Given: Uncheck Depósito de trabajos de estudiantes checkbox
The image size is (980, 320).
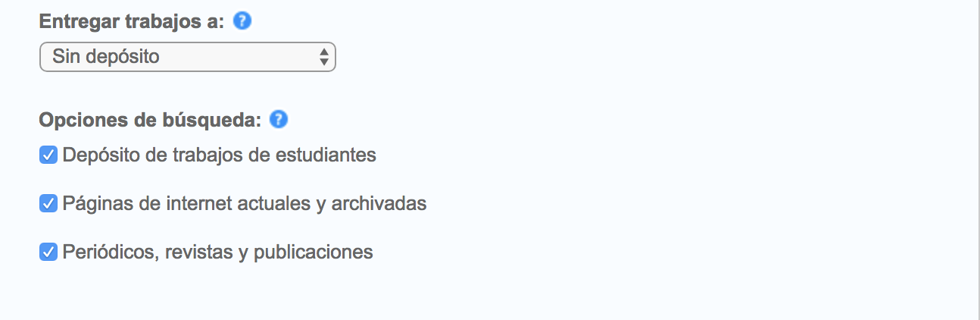Looking at the screenshot, I should point(48,155).
